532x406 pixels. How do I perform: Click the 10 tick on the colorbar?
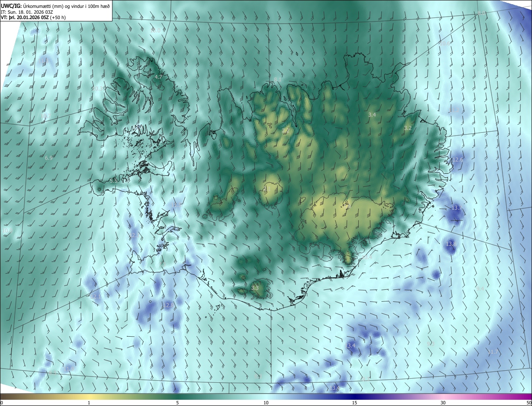pos(266,403)
